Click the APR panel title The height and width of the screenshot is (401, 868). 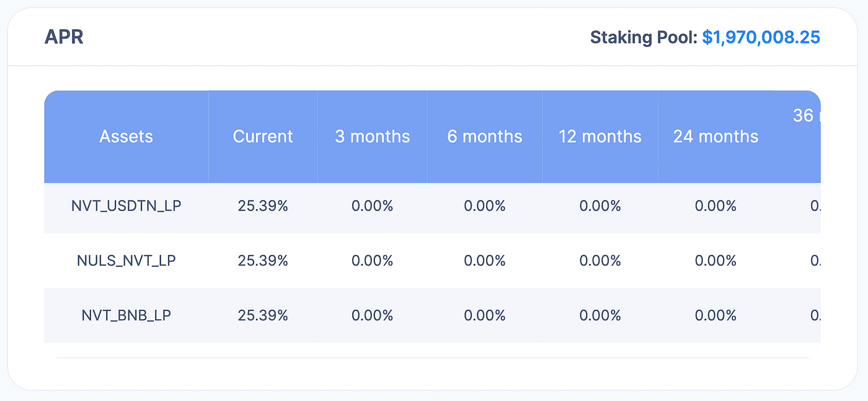[x=64, y=37]
